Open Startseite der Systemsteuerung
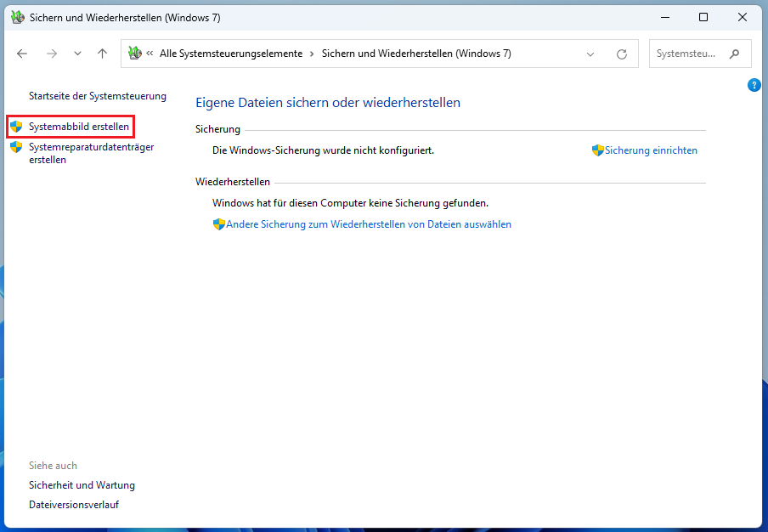The height and width of the screenshot is (532, 768). coord(97,96)
